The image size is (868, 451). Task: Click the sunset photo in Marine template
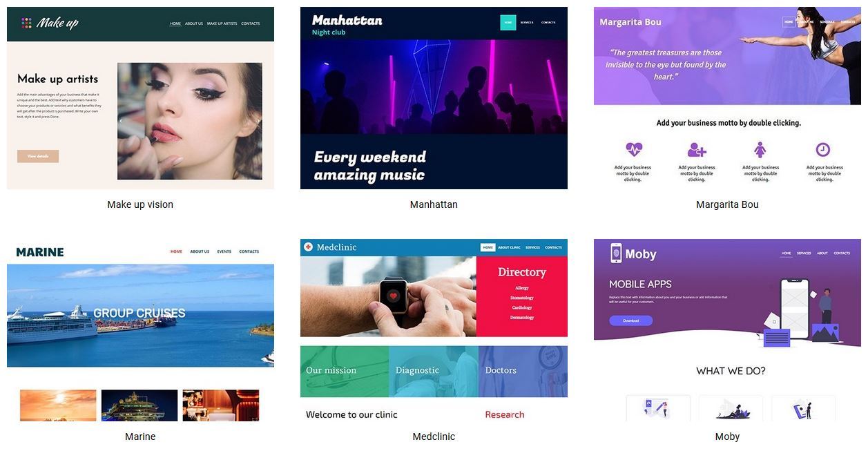pos(58,405)
